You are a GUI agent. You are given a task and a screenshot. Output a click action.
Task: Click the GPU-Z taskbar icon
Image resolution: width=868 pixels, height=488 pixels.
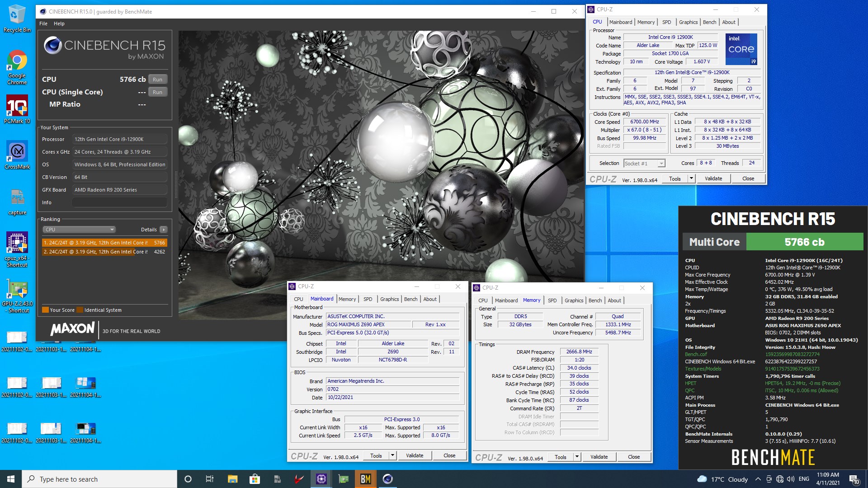(344, 479)
